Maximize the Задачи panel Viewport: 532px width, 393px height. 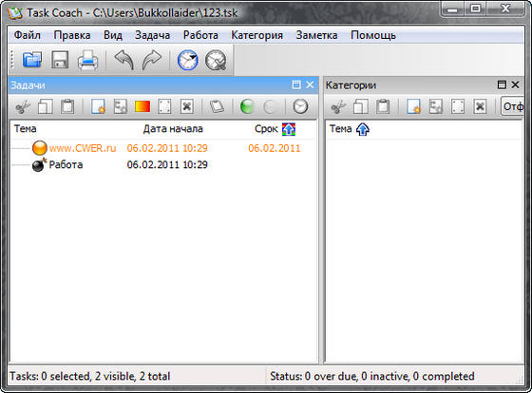point(296,84)
